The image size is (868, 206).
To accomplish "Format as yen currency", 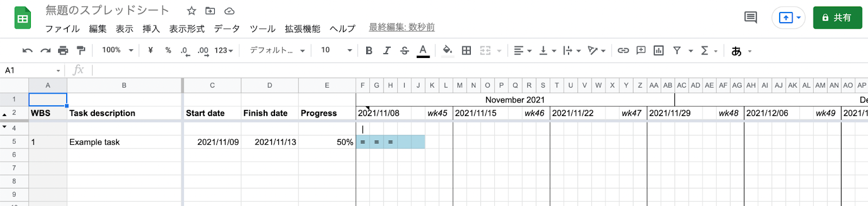I will tap(150, 50).
